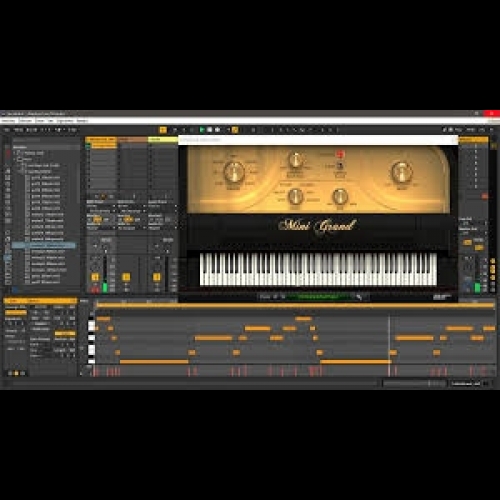
Task: Open the second menu bar item
Action: tap(25, 120)
